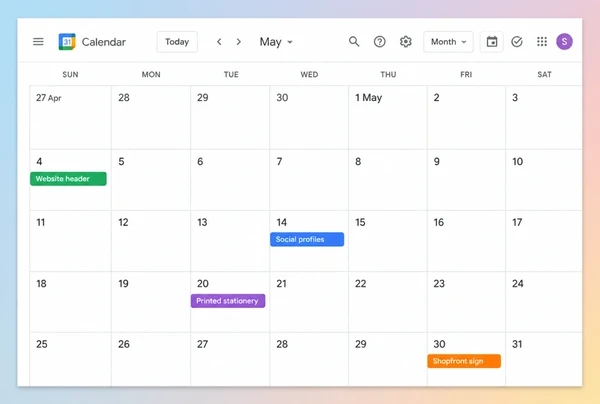Click the SUN column header

pyautogui.click(x=70, y=75)
